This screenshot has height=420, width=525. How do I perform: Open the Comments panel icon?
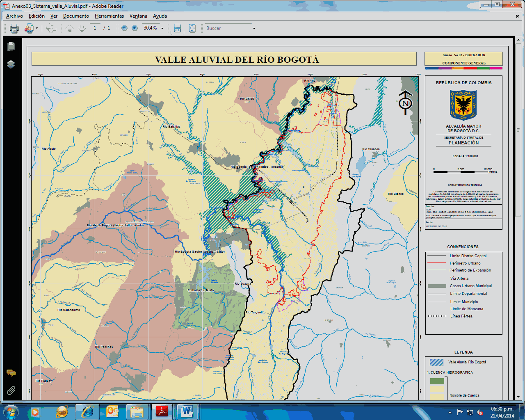pyautogui.click(x=11, y=373)
